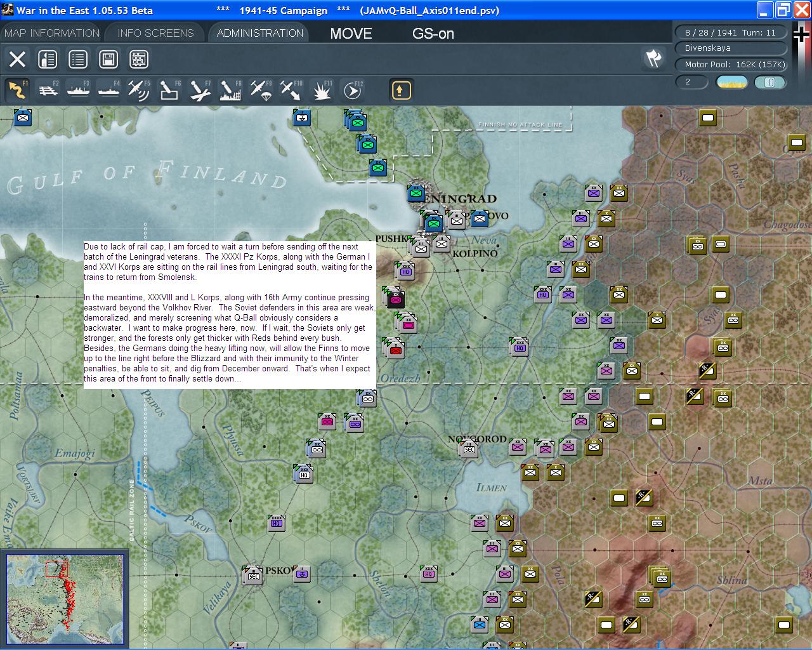The width and height of the screenshot is (812, 650).
Task: Click the field showing value 2
Action: [x=692, y=82]
